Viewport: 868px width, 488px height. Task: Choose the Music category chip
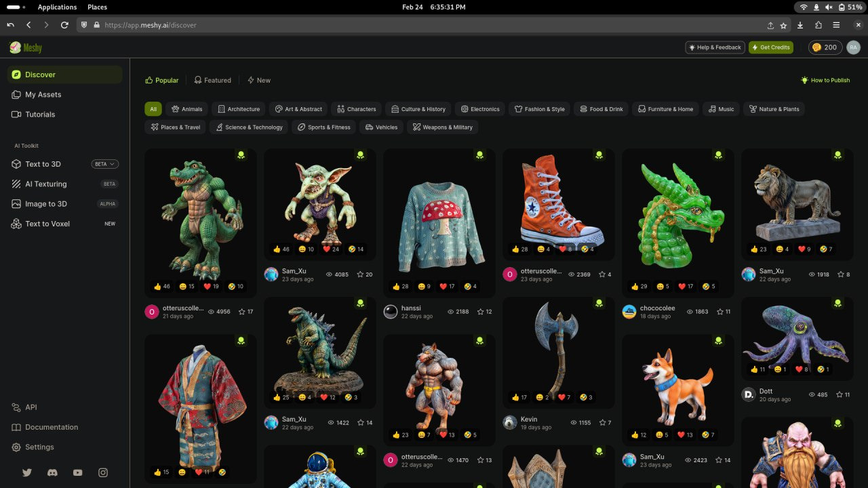click(x=721, y=109)
